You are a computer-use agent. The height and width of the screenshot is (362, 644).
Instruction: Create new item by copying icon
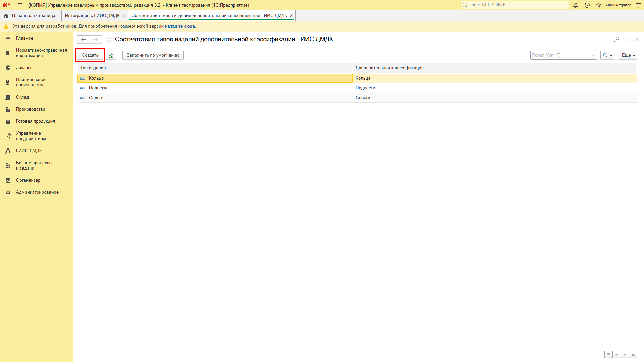[111, 55]
